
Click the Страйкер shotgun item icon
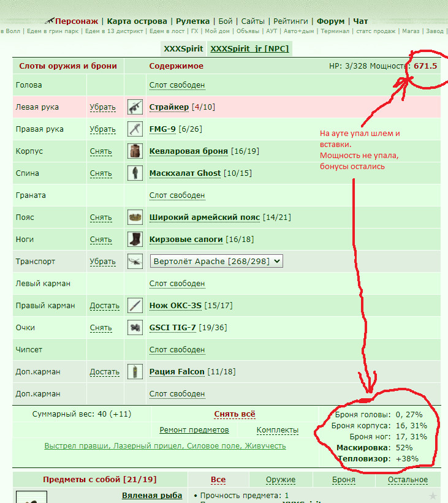[135, 107]
